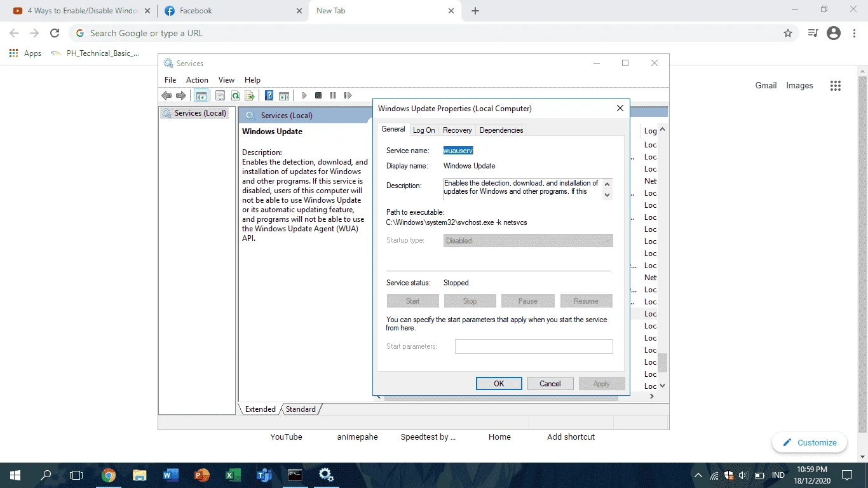Click the Restart Service toolbar icon
The width and height of the screenshot is (868, 488).
tap(348, 95)
